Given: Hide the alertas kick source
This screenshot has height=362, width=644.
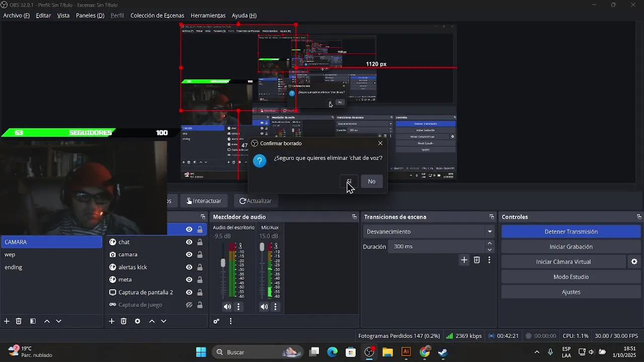Looking at the screenshot, I should click(189, 267).
